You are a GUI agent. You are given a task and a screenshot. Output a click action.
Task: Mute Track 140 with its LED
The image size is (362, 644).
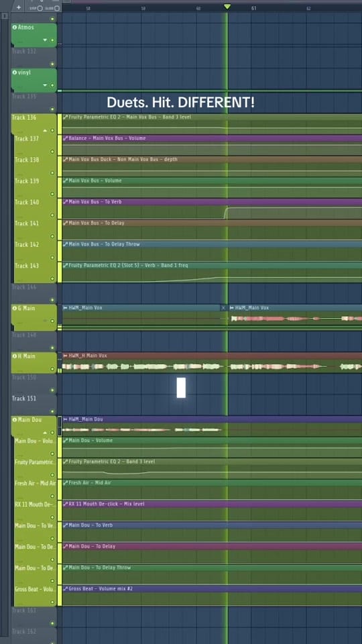pos(52,215)
